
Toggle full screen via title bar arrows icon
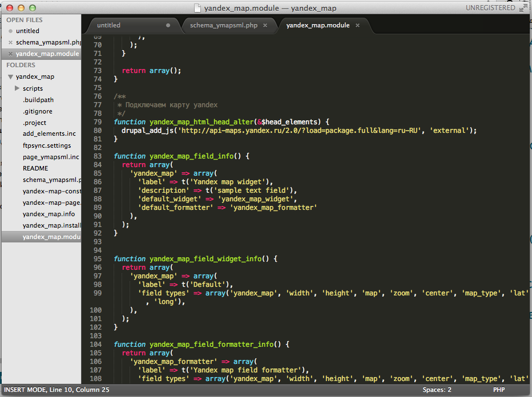[523, 8]
